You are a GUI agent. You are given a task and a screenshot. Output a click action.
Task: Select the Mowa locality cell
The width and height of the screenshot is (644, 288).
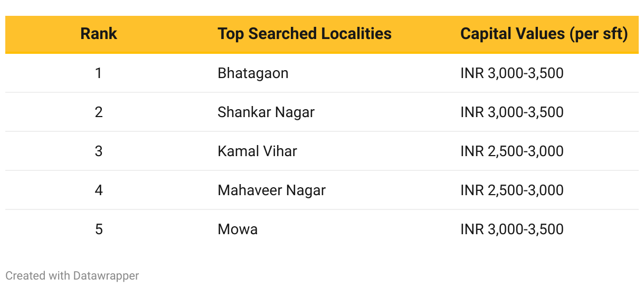tap(238, 229)
